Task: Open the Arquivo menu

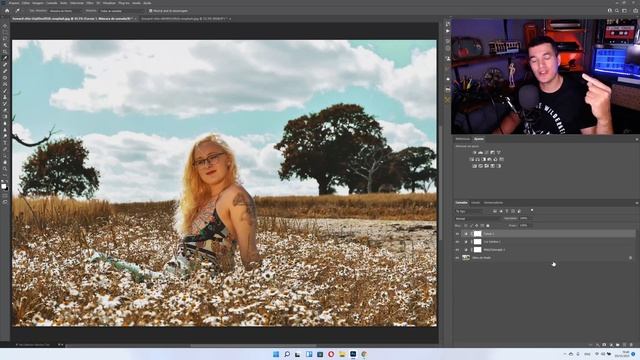Action: click(x=13, y=3)
